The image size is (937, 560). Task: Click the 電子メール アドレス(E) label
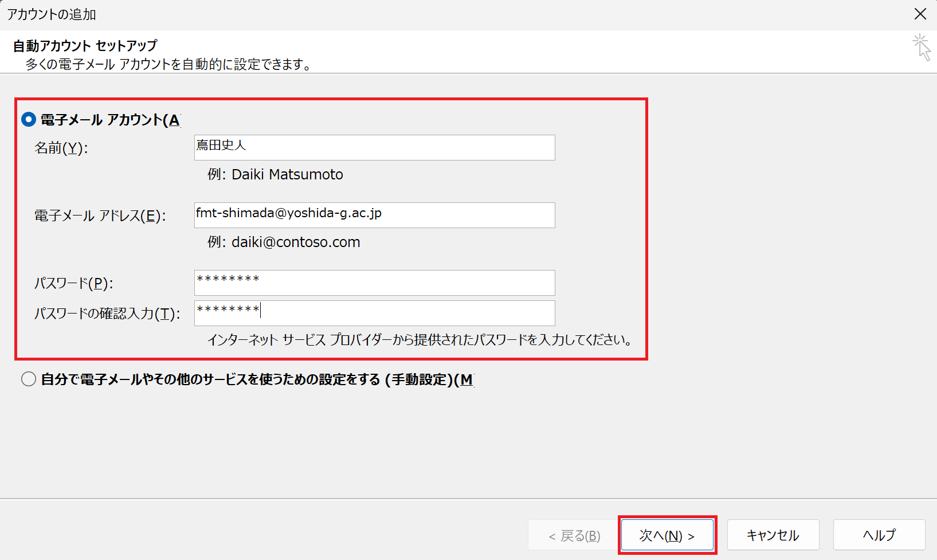point(100,216)
